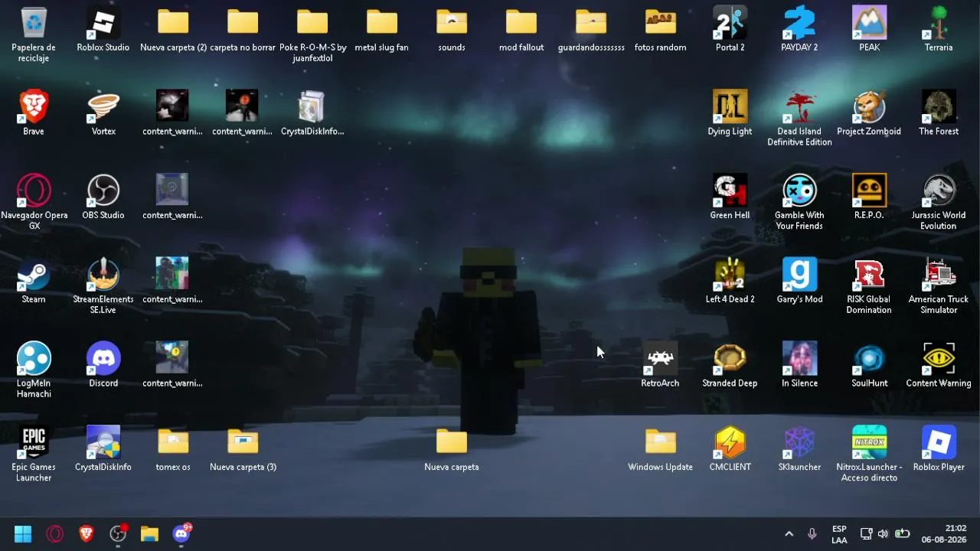This screenshot has height=551, width=980.
Task: Select the Brave shortcut on the desktop
Action: click(34, 113)
